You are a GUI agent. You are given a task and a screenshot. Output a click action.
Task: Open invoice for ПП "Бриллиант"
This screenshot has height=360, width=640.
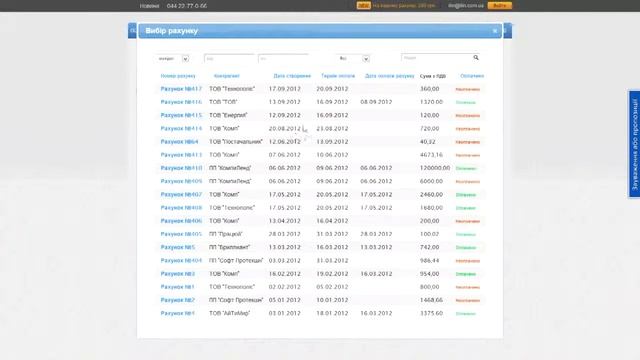point(178,247)
